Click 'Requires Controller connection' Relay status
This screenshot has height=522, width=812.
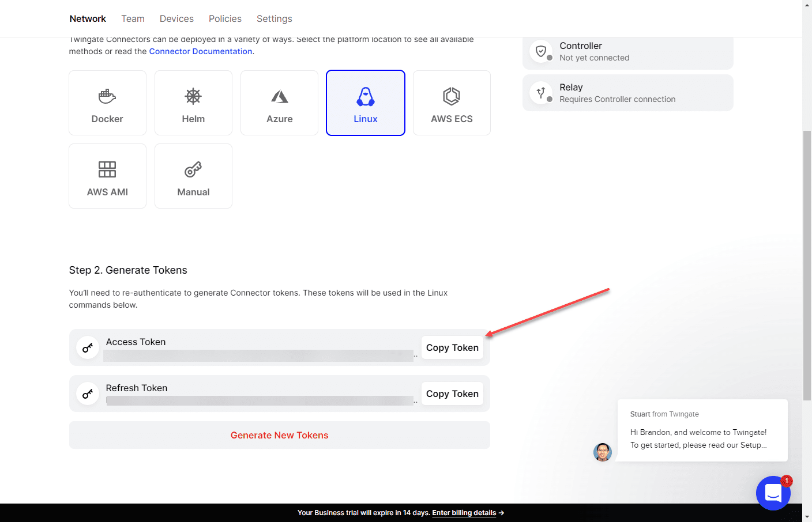pyautogui.click(x=618, y=99)
